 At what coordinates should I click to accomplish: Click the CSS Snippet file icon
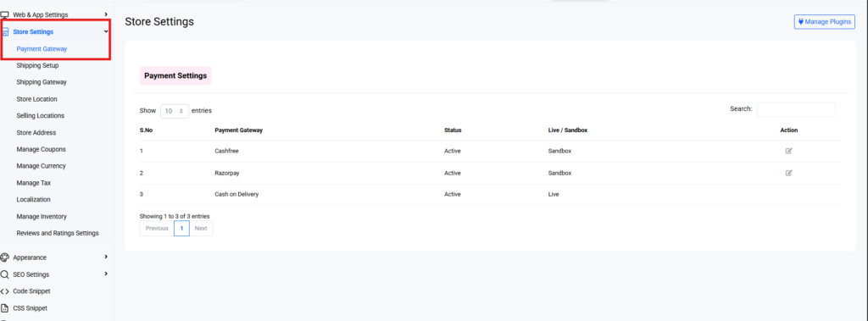pyautogui.click(x=4, y=308)
